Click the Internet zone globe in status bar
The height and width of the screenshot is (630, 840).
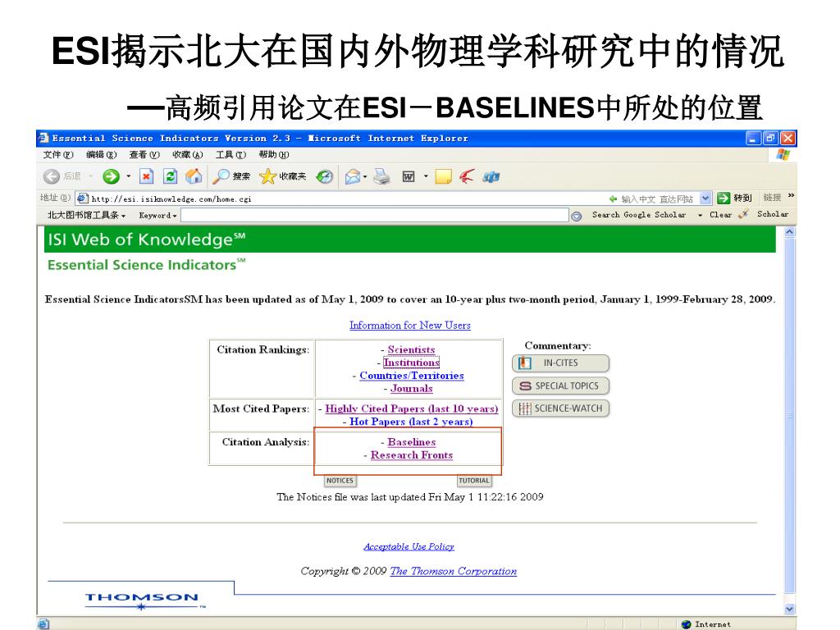687,624
